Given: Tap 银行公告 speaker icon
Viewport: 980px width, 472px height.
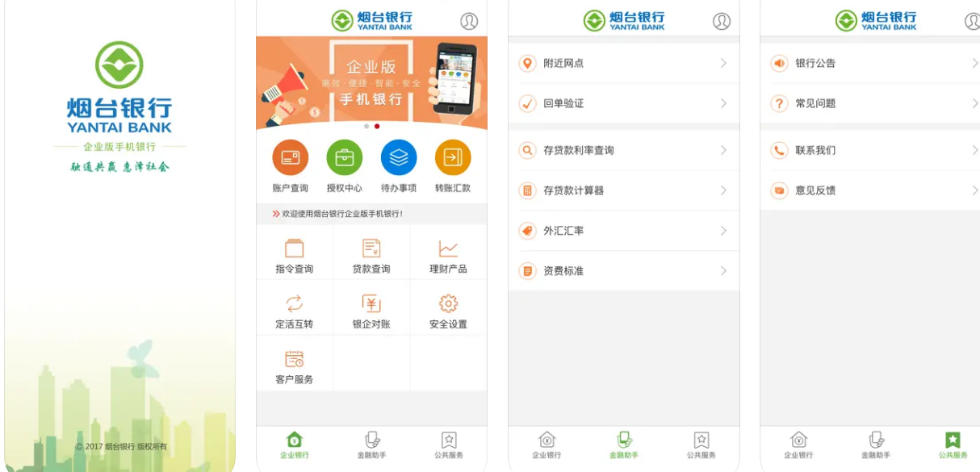Looking at the screenshot, I should (x=779, y=63).
